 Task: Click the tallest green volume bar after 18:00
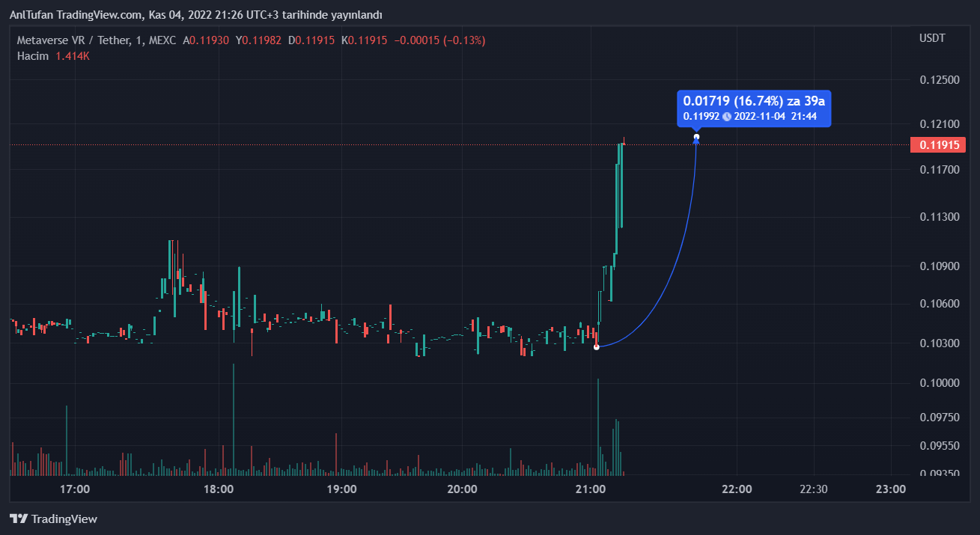point(234,419)
